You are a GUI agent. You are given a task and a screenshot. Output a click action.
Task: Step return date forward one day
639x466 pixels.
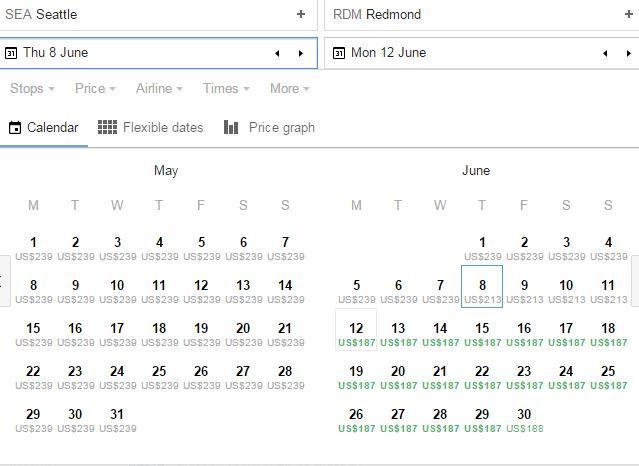pyautogui.click(x=629, y=53)
